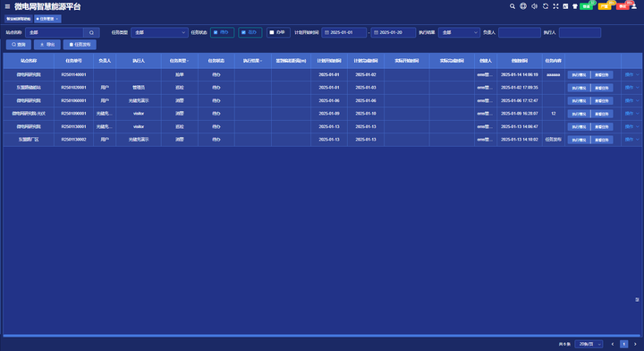The width and height of the screenshot is (644, 351).
Task: Toggle the fullscreen expand icon
Action: point(555,6)
